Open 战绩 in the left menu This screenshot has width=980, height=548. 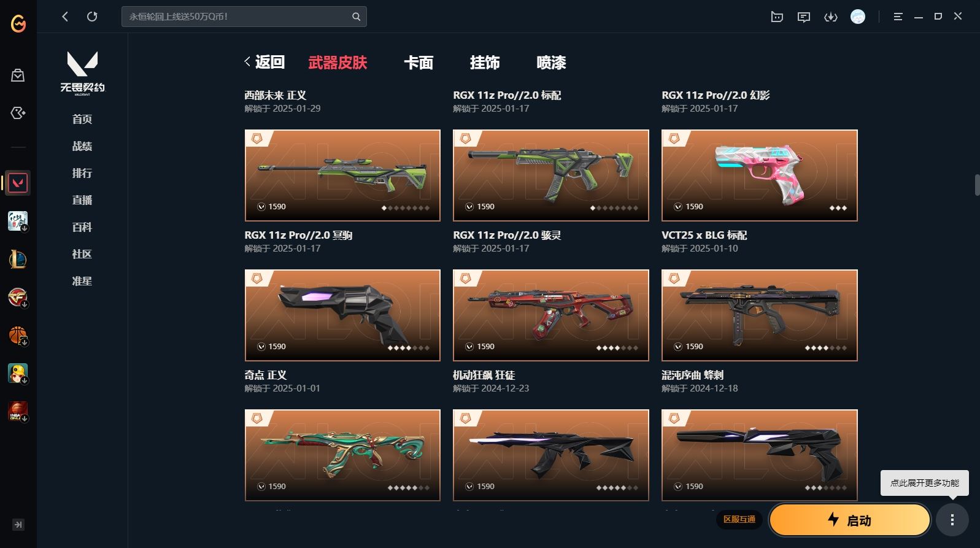82,146
